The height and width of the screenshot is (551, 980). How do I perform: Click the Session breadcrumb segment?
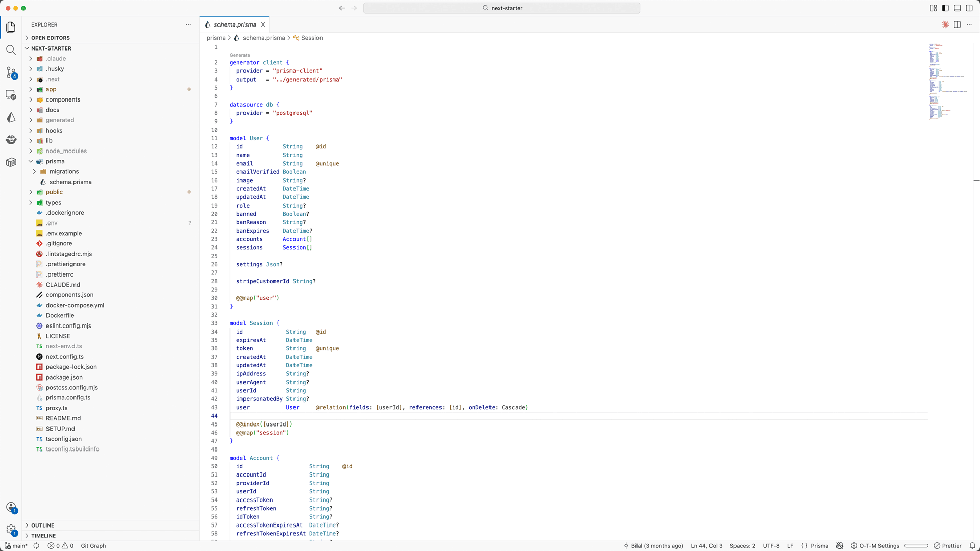[312, 38]
